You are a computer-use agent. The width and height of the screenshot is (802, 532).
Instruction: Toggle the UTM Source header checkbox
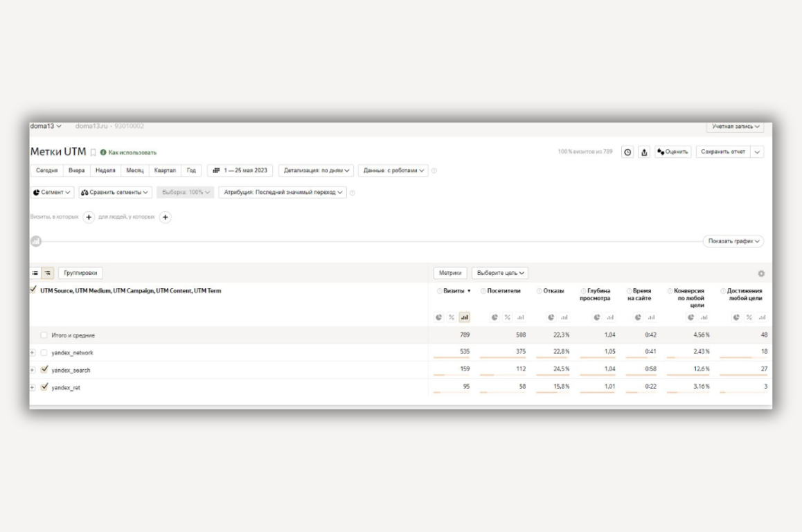pos(33,290)
